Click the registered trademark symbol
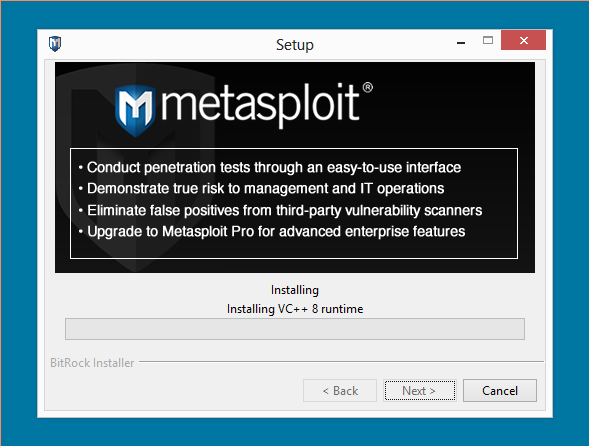The width and height of the screenshot is (589, 446). coord(367,88)
